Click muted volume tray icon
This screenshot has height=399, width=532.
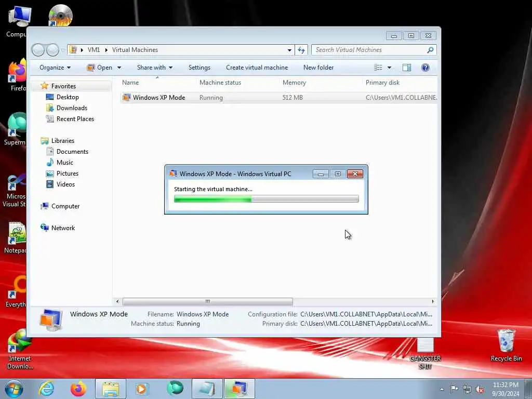pos(480,389)
